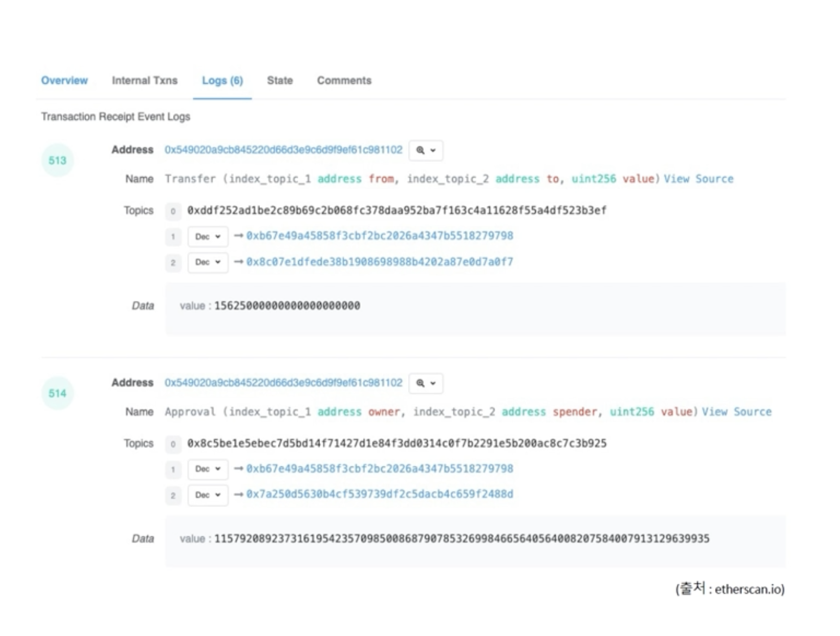The width and height of the screenshot is (840, 636).
Task: Open the contract address link in log 513
Action: (x=284, y=150)
